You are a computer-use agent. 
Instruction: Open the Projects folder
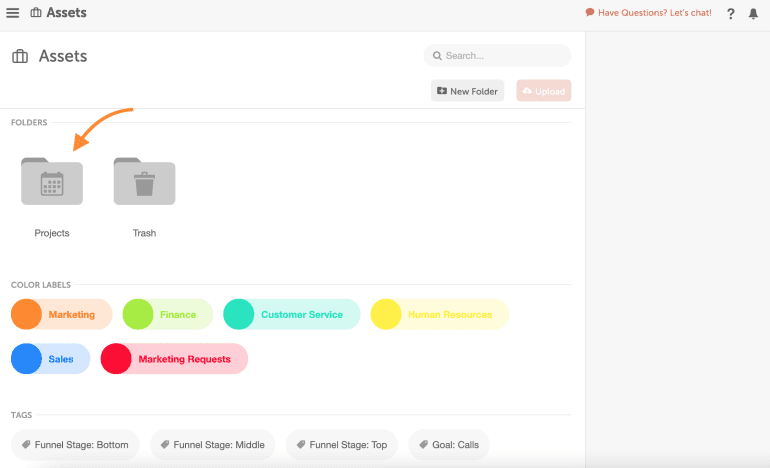(52, 183)
